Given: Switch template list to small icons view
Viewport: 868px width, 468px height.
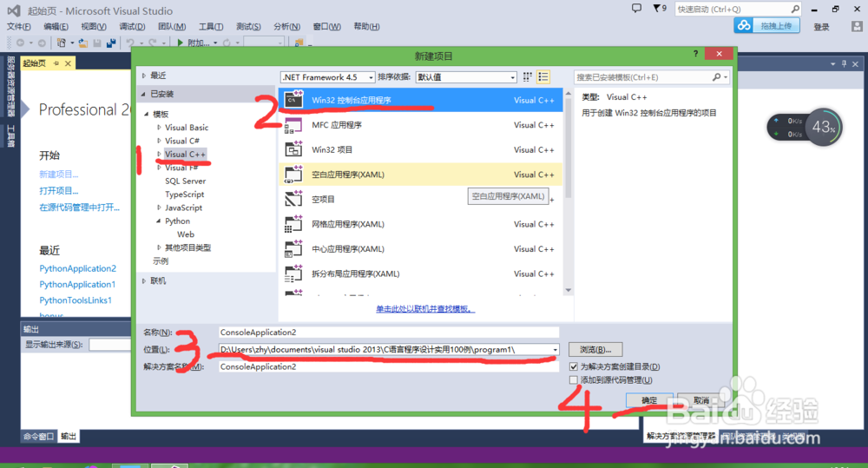Looking at the screenshot, I should [528, 77].
